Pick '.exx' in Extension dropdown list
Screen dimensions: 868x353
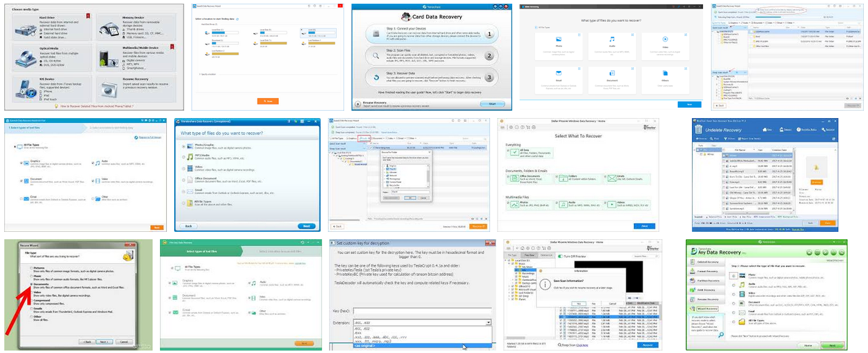pyautogui.click(x=422, y=333)
